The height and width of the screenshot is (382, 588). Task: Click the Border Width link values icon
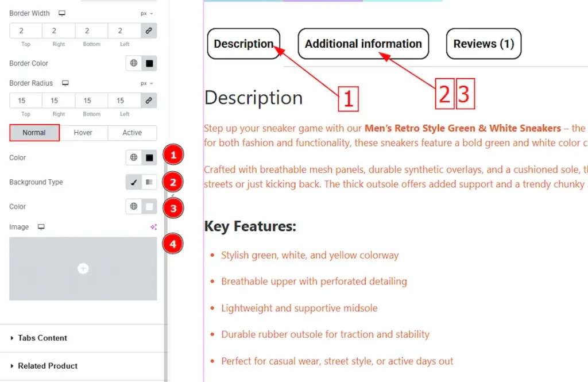(x=149, y=31)
